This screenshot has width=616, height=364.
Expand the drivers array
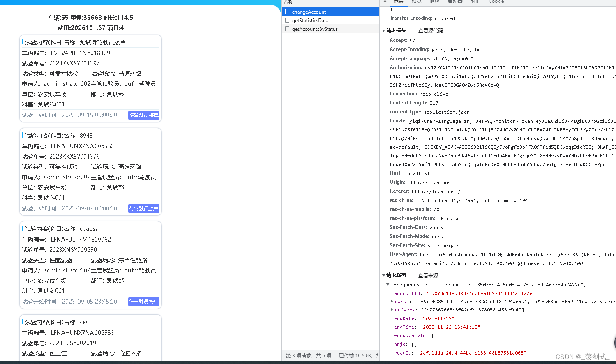tap(392, 310)
